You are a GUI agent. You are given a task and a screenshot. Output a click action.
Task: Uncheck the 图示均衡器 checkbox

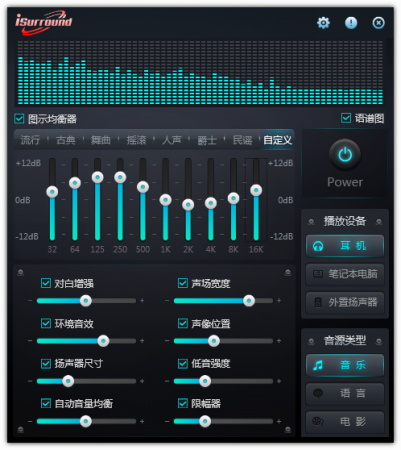click(x=19, y=118)
